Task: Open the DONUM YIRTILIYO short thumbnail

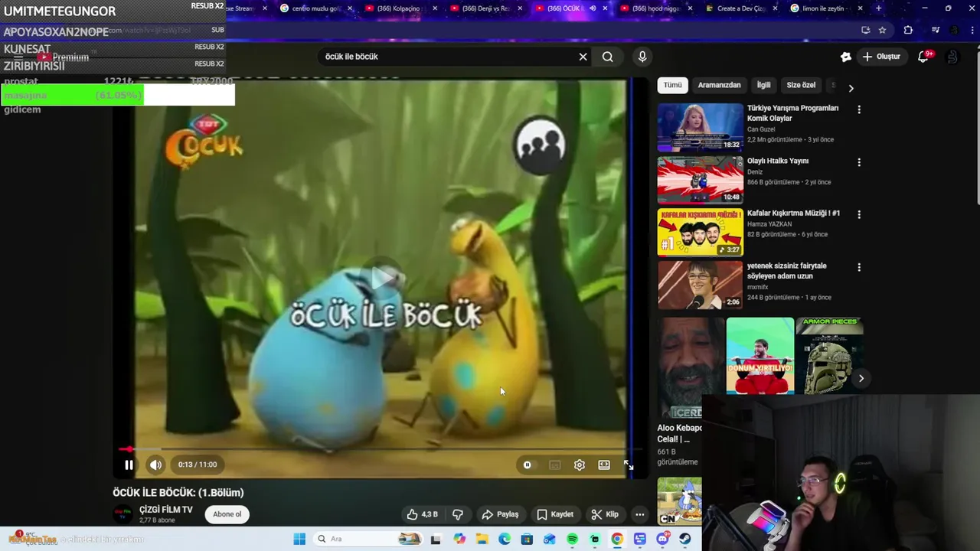Action: pos(760,356)
